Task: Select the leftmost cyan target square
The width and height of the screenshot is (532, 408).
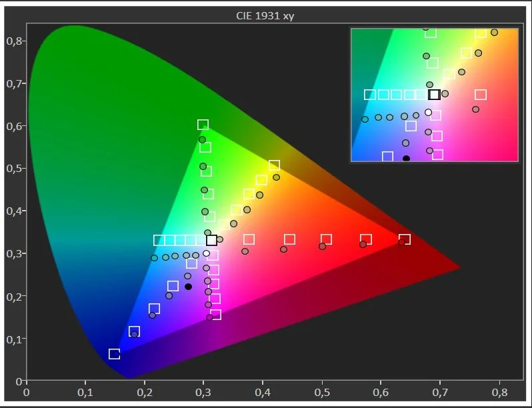Action: tap(159, 240)
